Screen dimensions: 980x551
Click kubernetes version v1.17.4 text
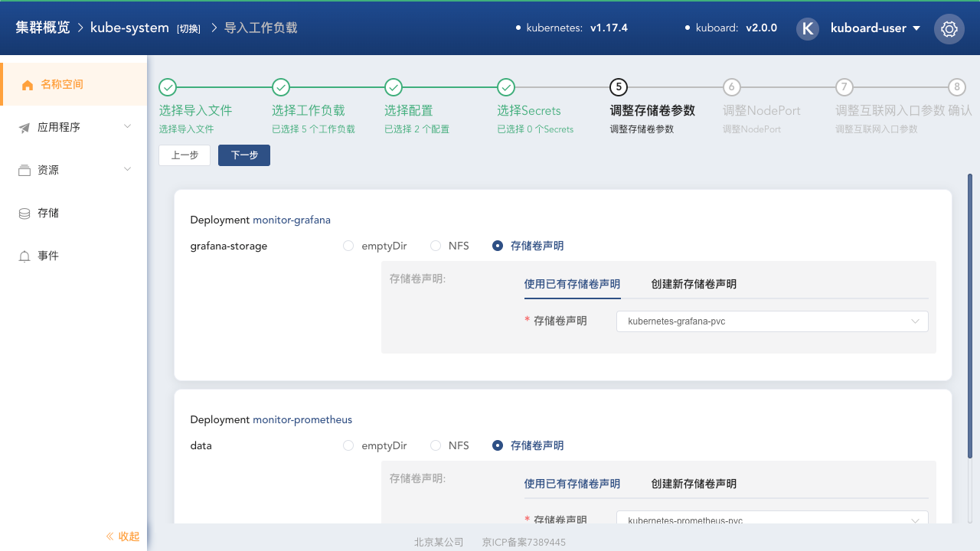(x=609, y=28)
